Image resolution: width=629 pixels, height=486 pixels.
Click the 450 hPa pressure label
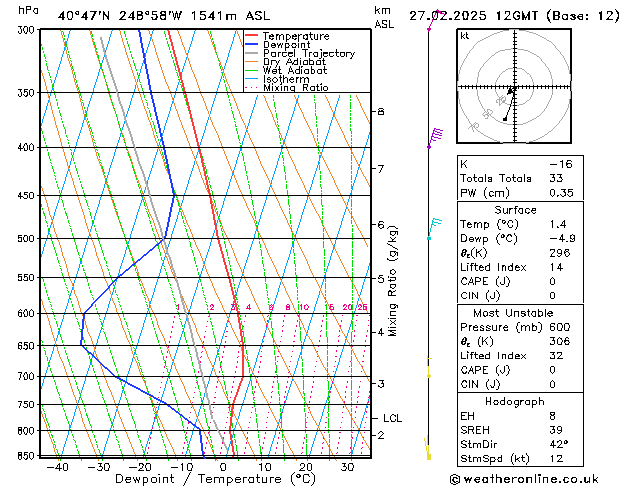point(28,195)
